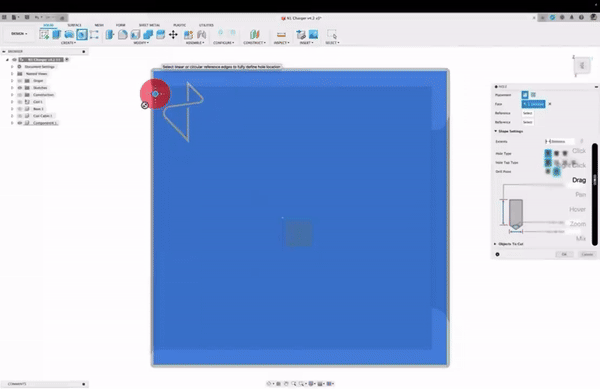
Task: Toggle visibility eye of Sketches folder
Action: coord(20,88)
